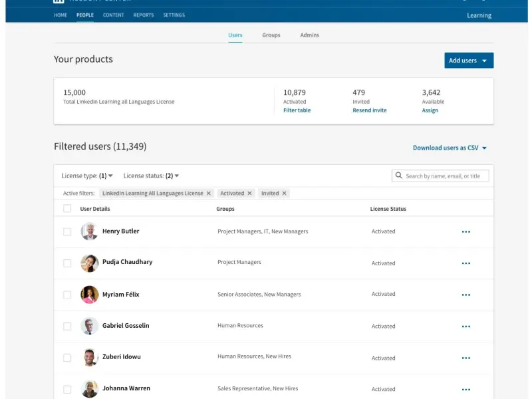The width and height of the screenshot is (532, 399).
Task: Open the Download users as CSV dropdown
Action: (450, 148)
